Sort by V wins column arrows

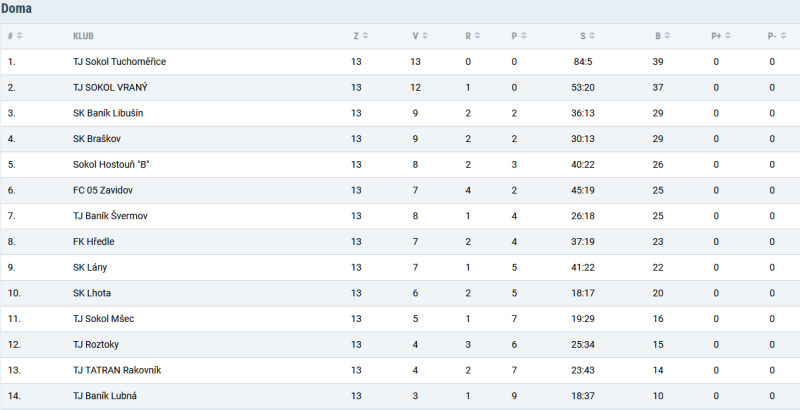[x=425, y=36]
